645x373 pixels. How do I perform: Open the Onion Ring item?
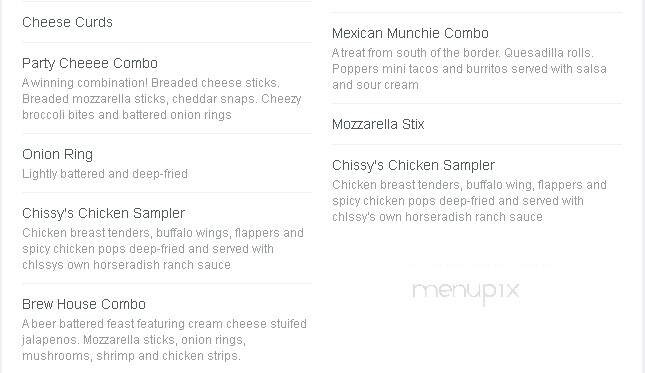coord(58,155)
